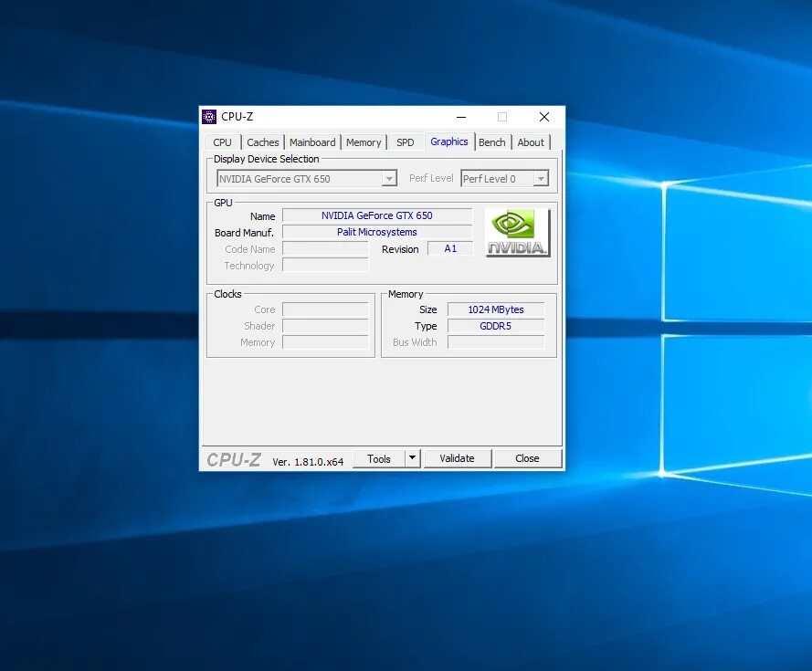The image size is (812, 671).
Task: Click the Tools button
Action: 379,458
